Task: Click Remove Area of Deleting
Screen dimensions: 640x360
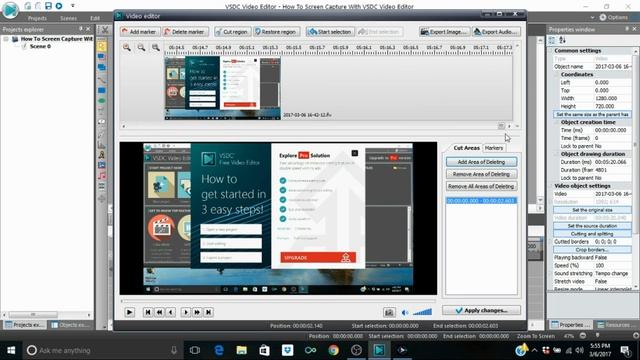Action: click(481, 174)
